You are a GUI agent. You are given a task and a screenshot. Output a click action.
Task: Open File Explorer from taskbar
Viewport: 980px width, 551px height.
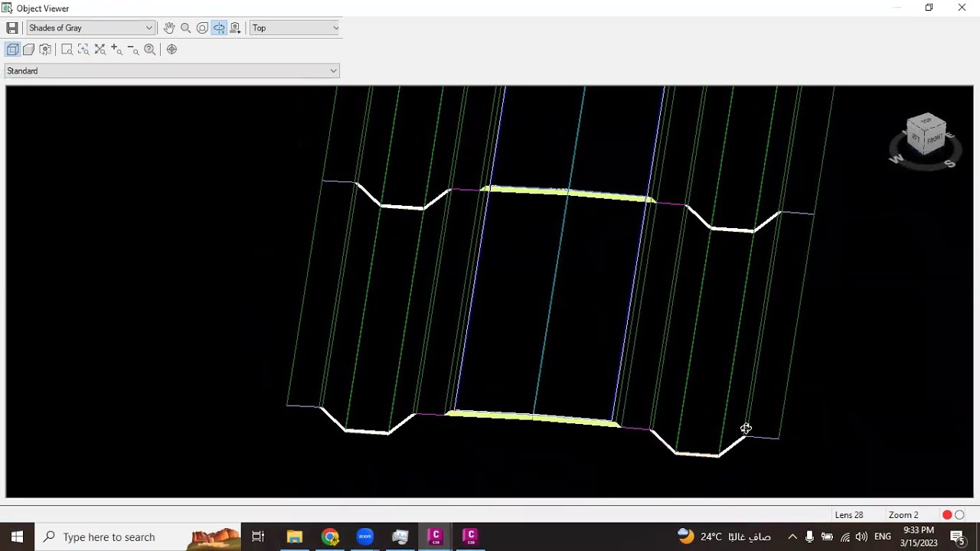(295, 536)
